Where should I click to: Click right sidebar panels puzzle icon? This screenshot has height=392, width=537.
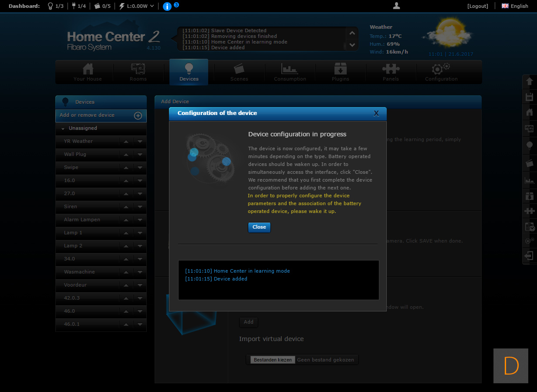[530, 211]
